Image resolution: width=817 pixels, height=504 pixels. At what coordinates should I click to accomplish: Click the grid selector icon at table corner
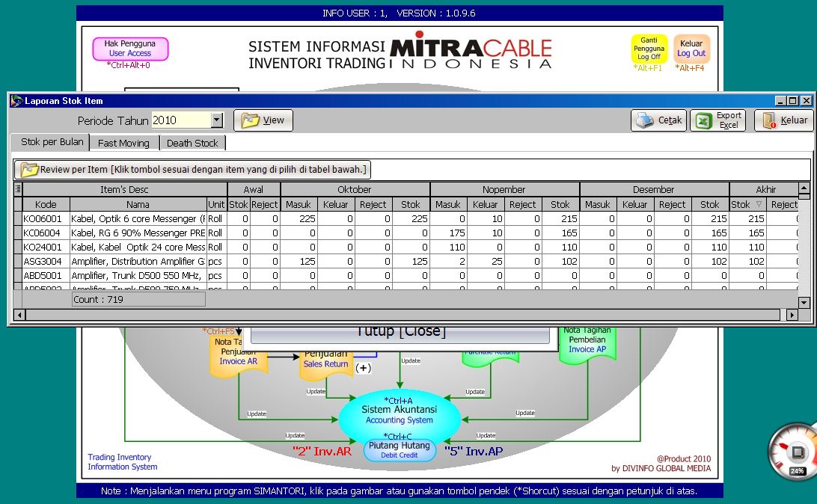pyautogui.click(x=18, y=189)
